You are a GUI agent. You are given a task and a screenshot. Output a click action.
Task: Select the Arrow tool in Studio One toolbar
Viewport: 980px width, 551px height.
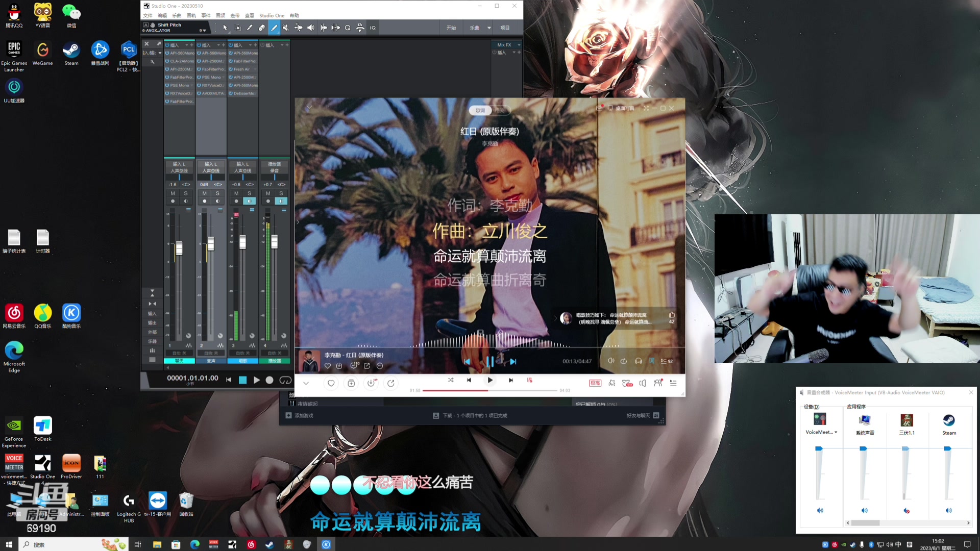point(225,28)
